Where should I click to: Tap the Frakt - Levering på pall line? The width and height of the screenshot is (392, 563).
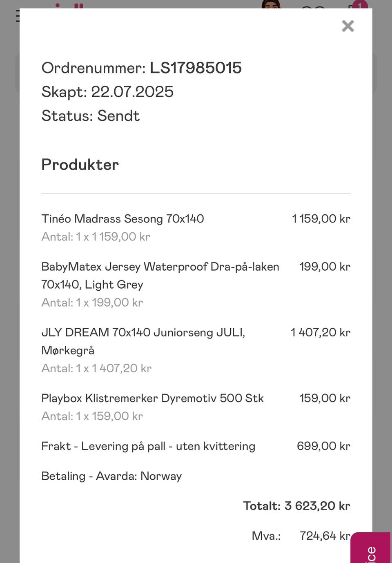tap(148, 446)
